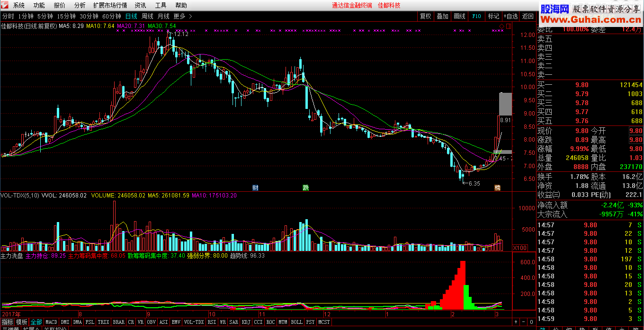This screenshot has height=330, width=644.
Task: Select the BRAR indicator
Action: [x=119, y=322]
